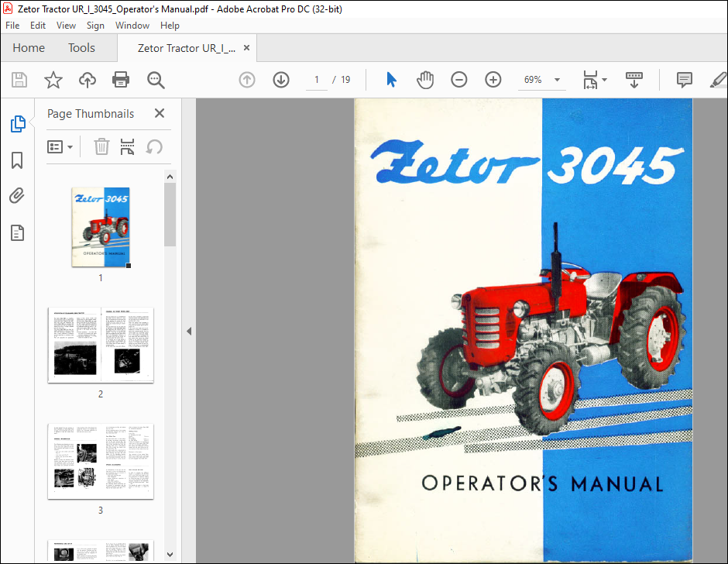728x564 pixels.
Task: Open the document layers panel icon
Action: tap(17, 232)
